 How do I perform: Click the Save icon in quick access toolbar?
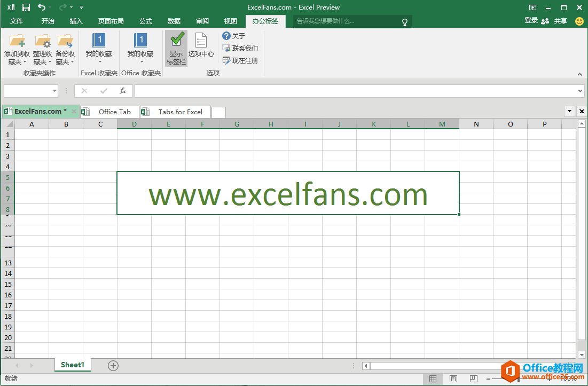(x=26, y=7)
